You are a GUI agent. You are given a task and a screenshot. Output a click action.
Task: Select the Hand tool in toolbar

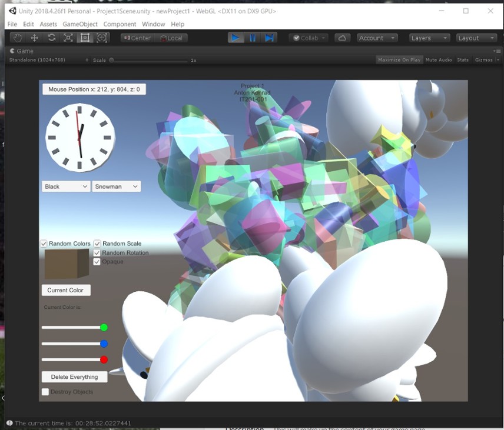[x=18, y=38]
